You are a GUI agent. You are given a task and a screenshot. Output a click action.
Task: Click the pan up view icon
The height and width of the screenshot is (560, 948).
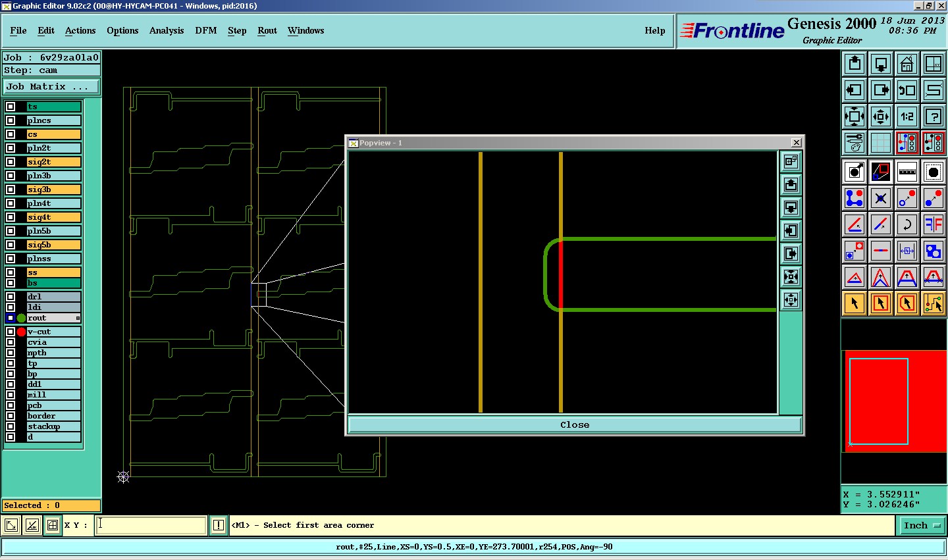[855, 64]
